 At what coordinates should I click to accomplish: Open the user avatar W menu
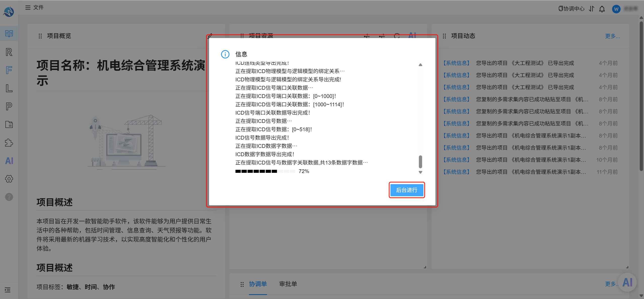616,9
